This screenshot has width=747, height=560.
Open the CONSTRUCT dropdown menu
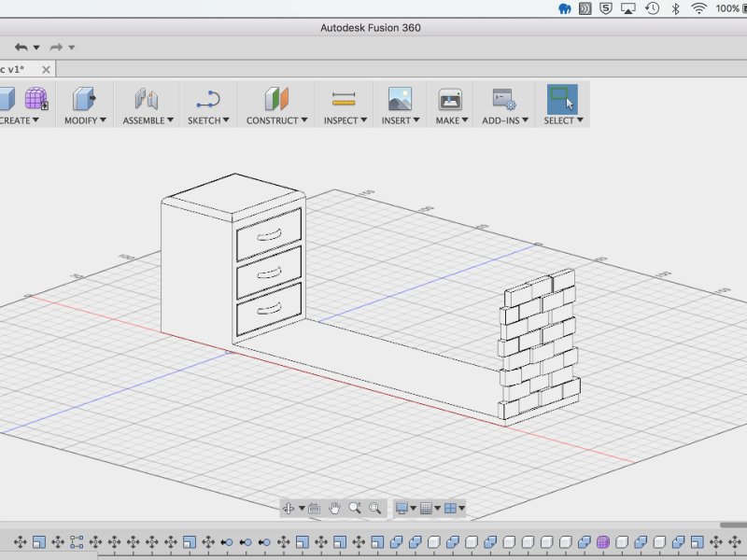pyautogui.click(x=276, y=120)
